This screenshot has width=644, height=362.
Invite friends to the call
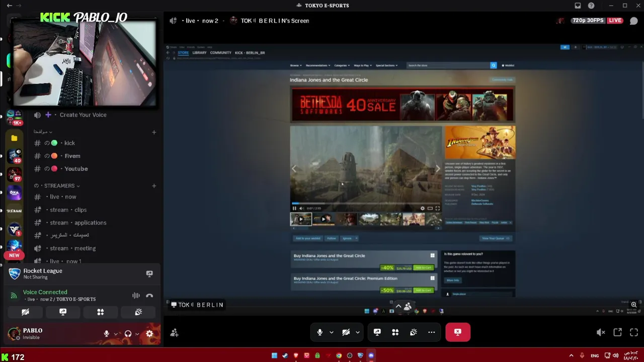pos(174,333)
